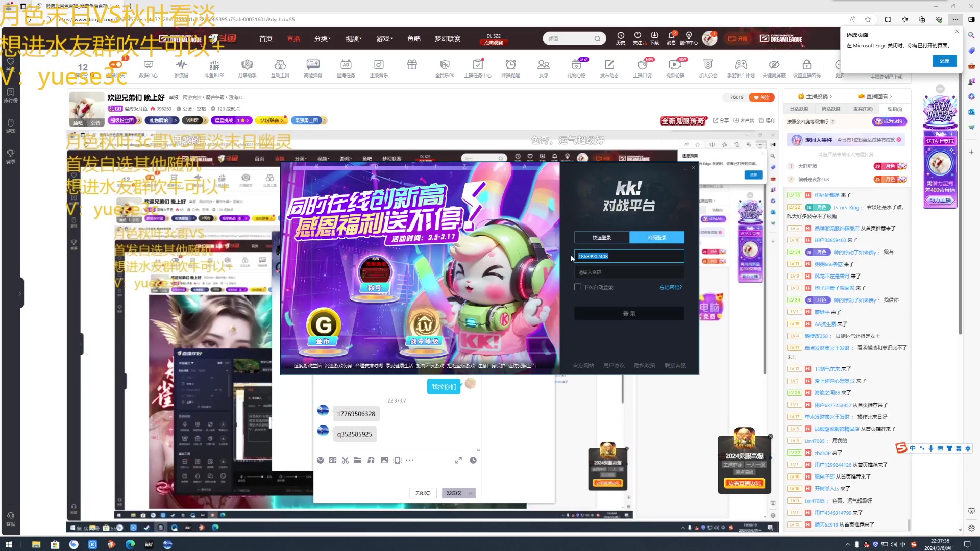Open the 创作中心 creator center icon
This screenshot has height=551, width=980.
[689, 38]
